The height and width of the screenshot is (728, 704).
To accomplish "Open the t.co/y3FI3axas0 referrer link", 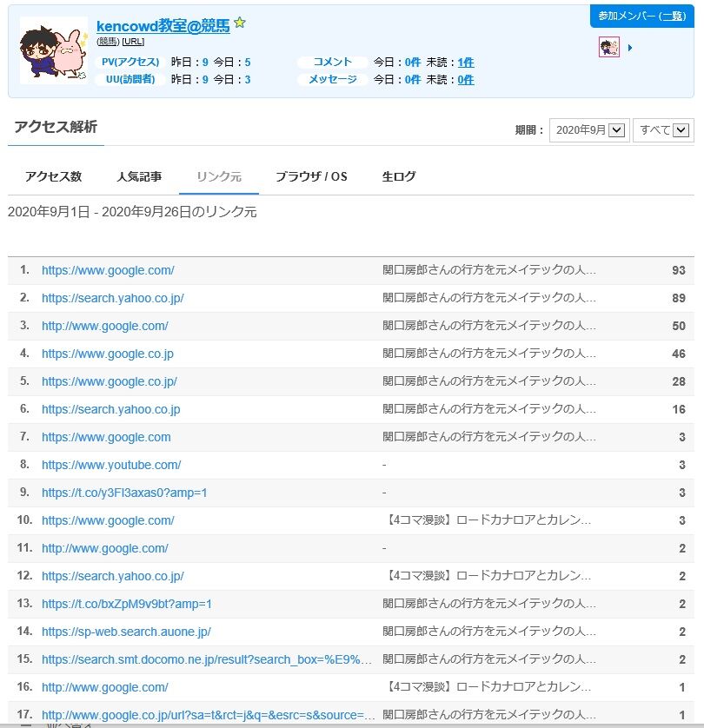I will pos(124,493).
